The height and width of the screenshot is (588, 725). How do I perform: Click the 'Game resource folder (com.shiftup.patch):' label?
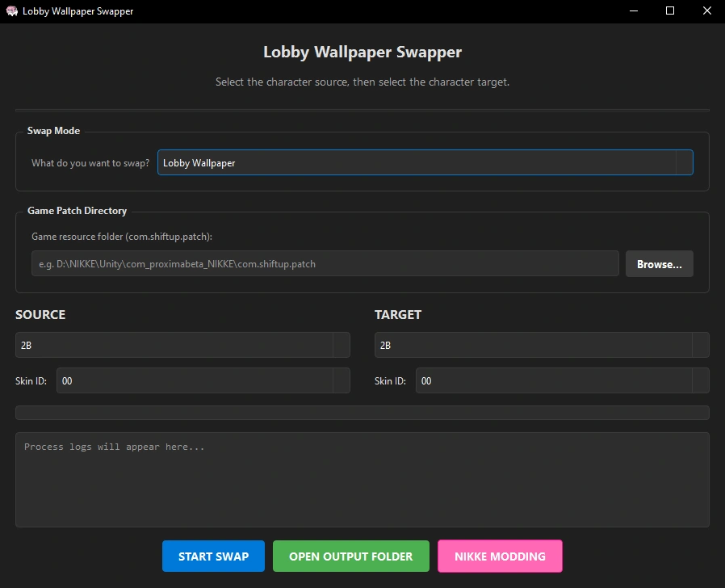pos(122,237)
